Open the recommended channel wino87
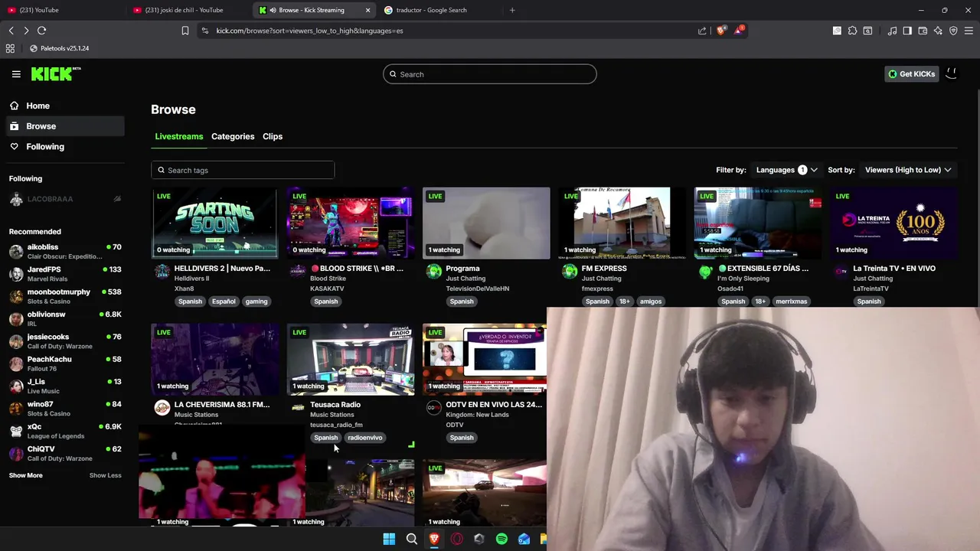The height and width of the screenshot is (551, 980). pyautogui.click(x=64, y=408)
